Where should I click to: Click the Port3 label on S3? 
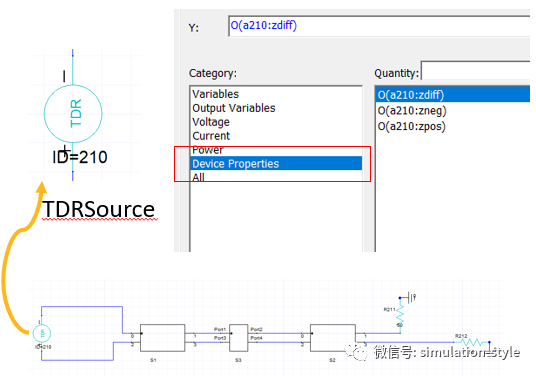tap(220, 338)
